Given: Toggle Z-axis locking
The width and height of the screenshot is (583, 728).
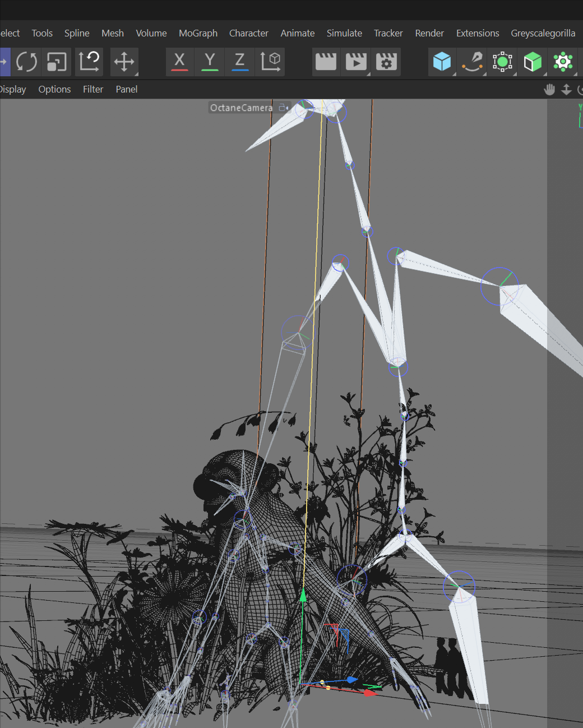Looking at the screenshot, I should tap(239, 62).
